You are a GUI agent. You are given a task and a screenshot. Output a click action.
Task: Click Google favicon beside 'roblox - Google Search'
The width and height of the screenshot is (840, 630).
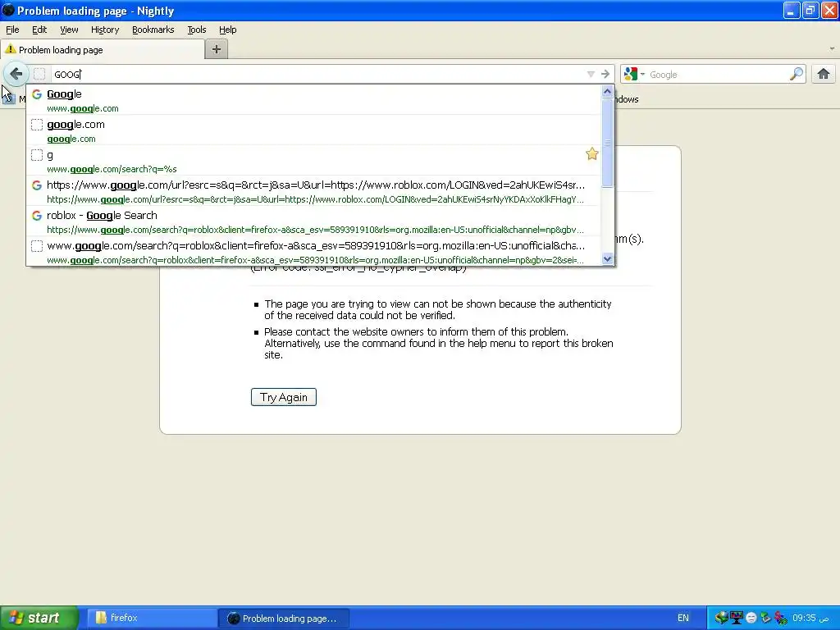click(37, 216)
